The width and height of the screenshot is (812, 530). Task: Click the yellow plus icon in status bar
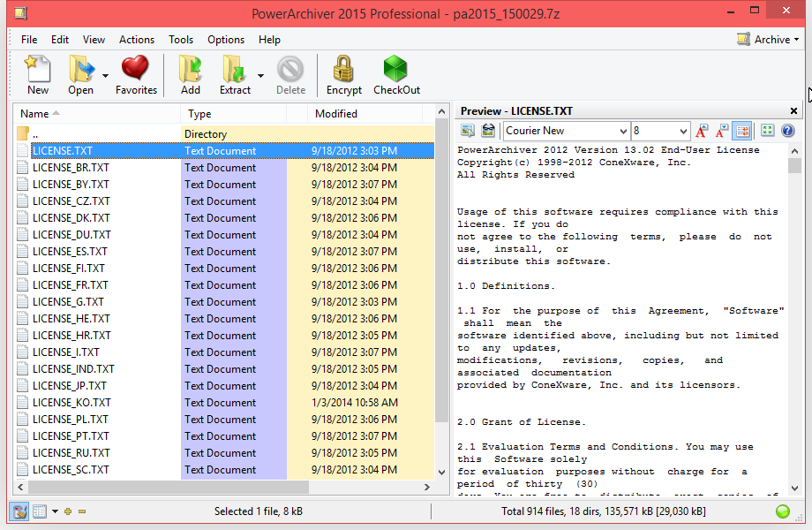(68, 511)
